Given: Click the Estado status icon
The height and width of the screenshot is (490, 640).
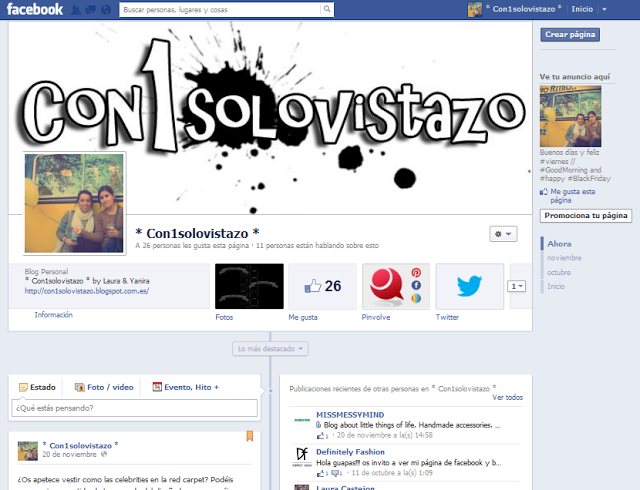Looking at the screenshot, I should [x=24, y=387].
